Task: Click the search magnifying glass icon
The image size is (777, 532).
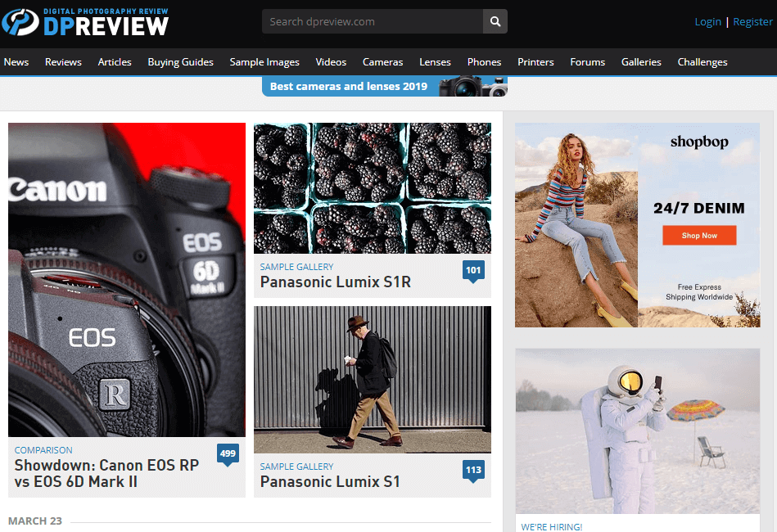Action: click(495, 21)
